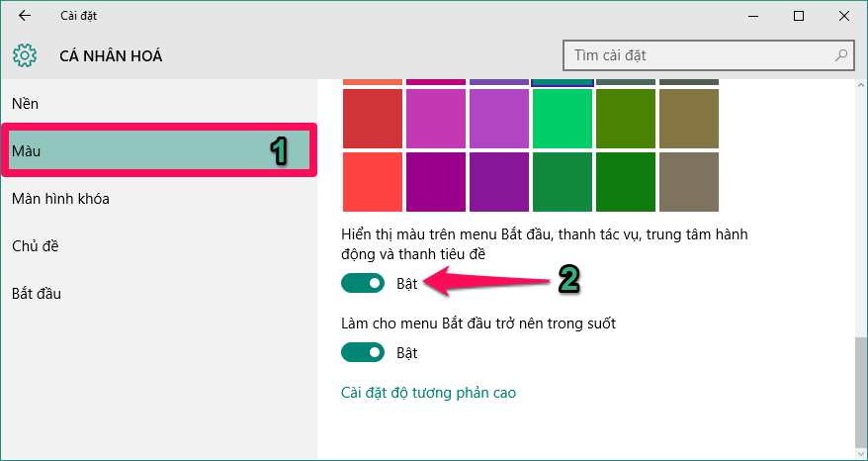Toggle show color on Start menu switch
Screen dimensions: 868x461
[362, 284]
